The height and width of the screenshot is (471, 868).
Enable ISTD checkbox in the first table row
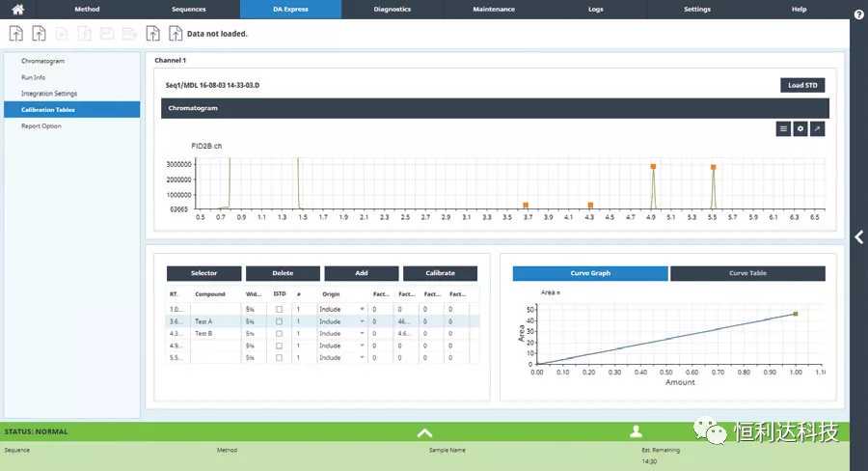(279, 309)
